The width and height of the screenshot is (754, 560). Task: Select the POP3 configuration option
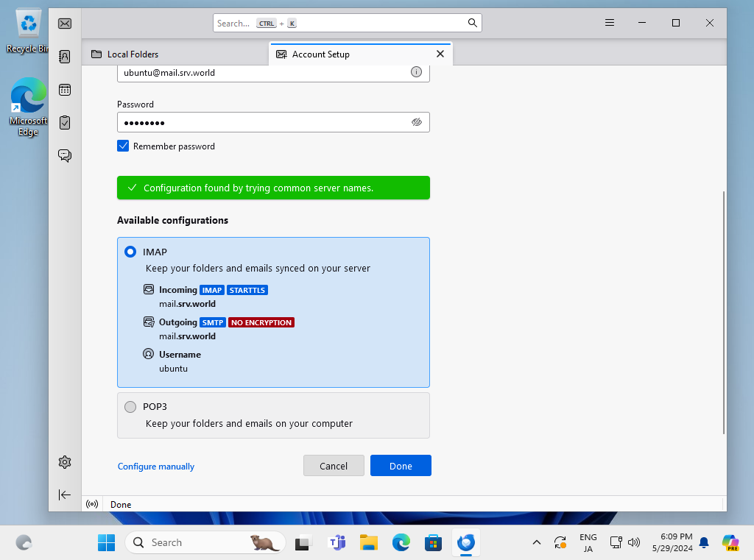(x=130, y=407)
